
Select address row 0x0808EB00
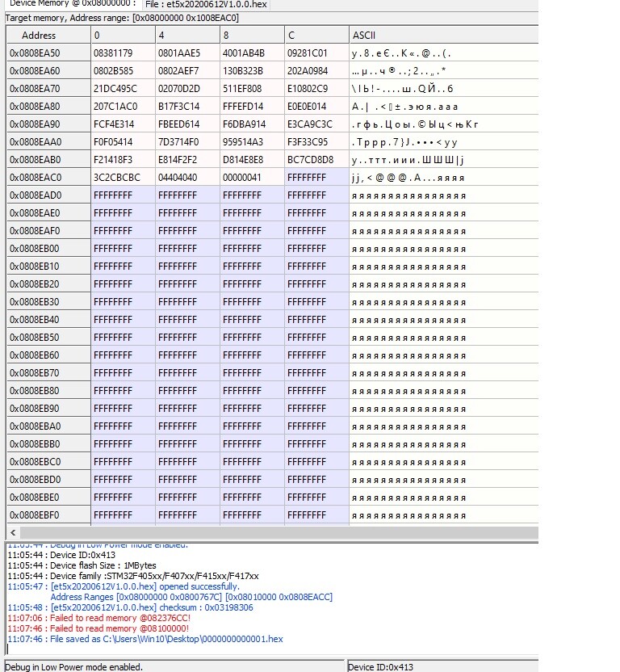[x=48, y=249]
